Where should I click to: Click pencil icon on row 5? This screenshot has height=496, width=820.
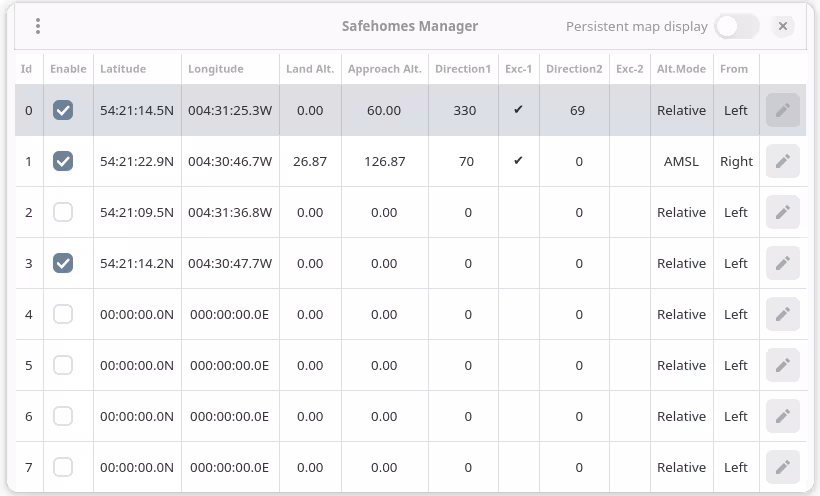click(782, 365)
